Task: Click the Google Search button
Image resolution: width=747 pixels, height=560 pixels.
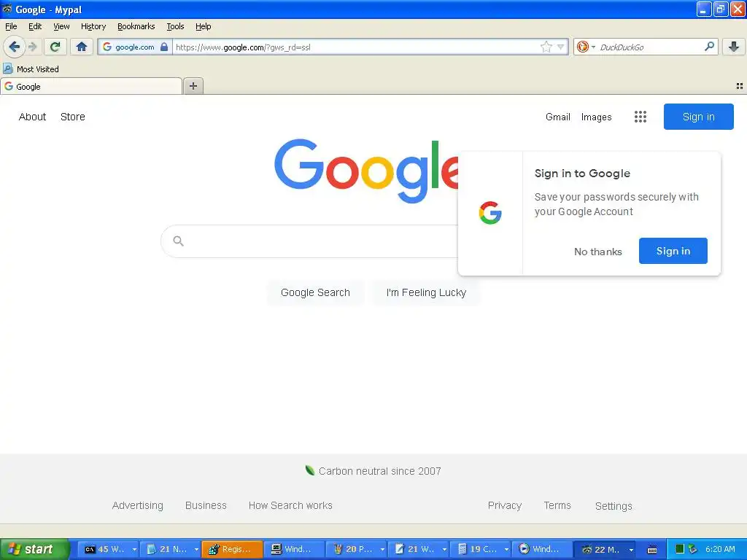Action: coord(315,292)
